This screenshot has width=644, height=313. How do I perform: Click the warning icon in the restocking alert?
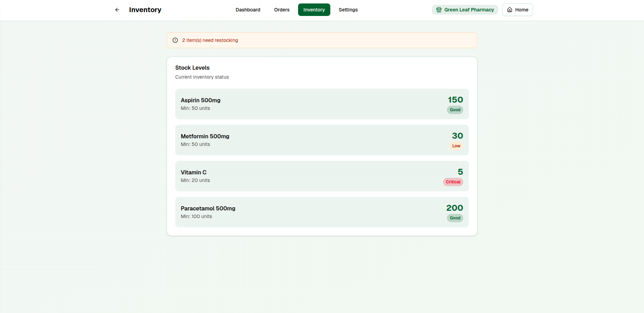click(x=175, y=40)
